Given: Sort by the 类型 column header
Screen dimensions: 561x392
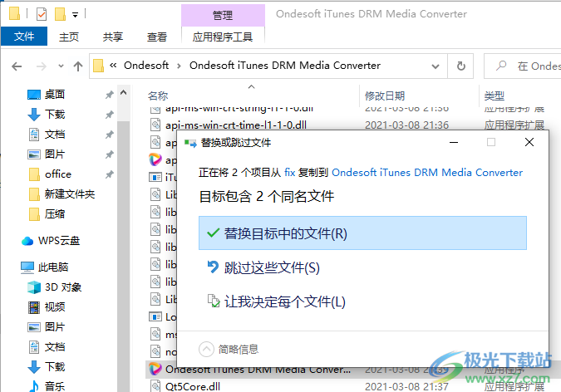Looking at the screenshot, I should [x=494, y=96].
